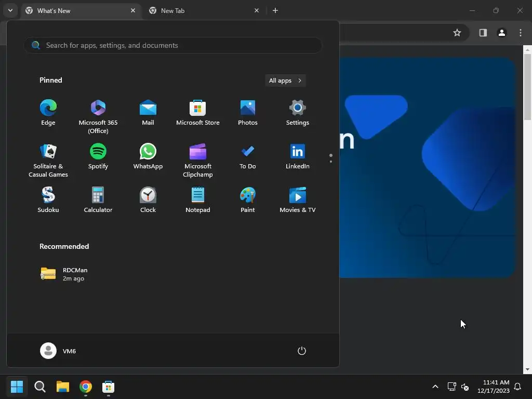Open the To Do app

248,156
